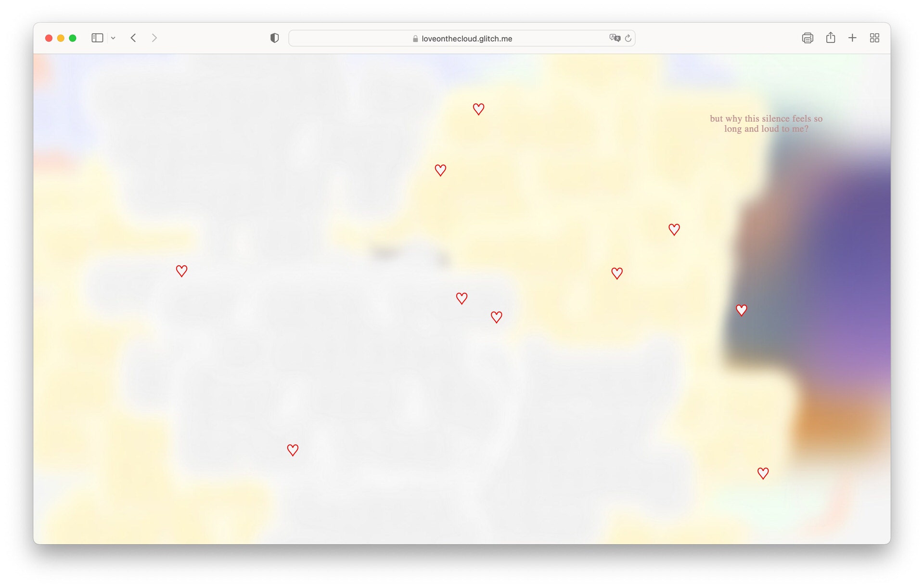Screen dimensions: 924x588
Task: Go back to the previous page
Action: (133, 38)
